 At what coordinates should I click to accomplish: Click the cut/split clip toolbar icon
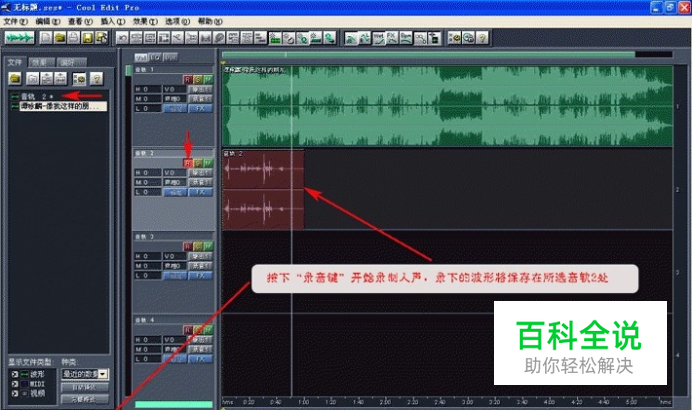pos(177,38)
